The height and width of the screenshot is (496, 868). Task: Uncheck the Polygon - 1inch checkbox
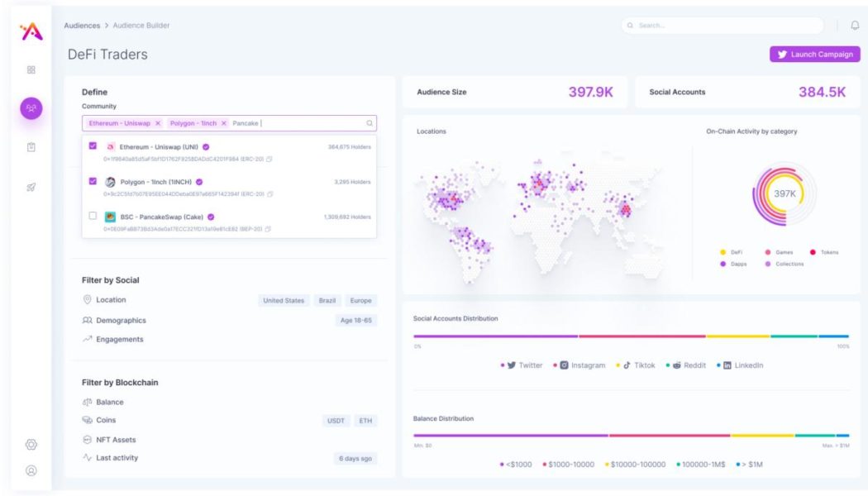(93, 181)
